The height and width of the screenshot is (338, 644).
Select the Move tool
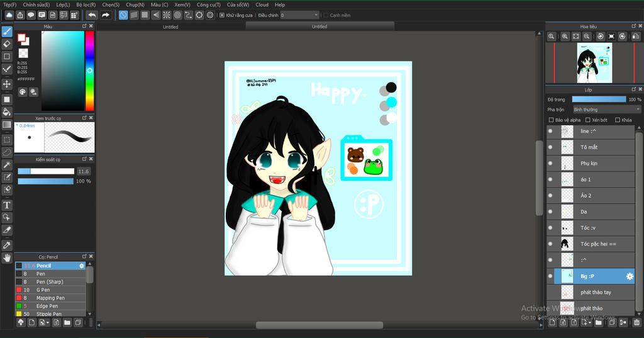tap(7, 84)
